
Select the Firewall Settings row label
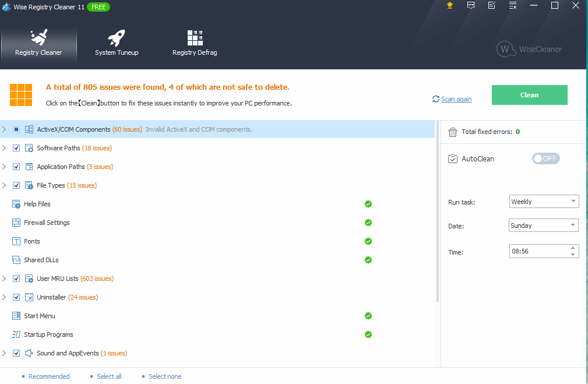[x=47, y=223]
